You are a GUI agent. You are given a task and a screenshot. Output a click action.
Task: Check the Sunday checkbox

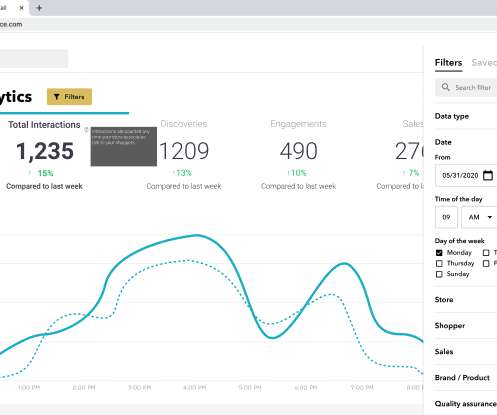[439, 274]
